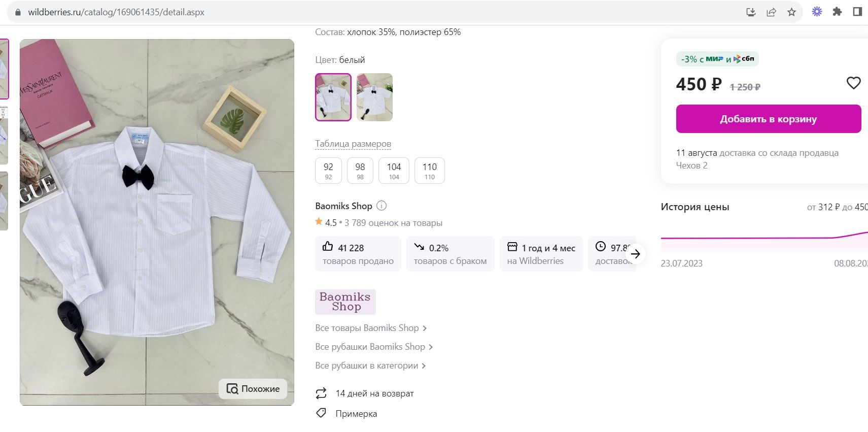Open the blue snowflake extension icon
The height and width of the screenshot is (432, 868).
(817, 12)
